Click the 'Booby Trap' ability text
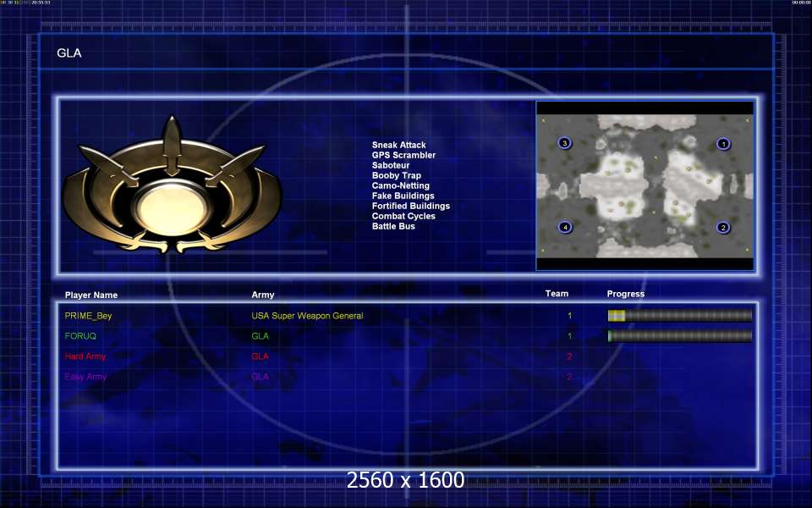 pos(396,175)
